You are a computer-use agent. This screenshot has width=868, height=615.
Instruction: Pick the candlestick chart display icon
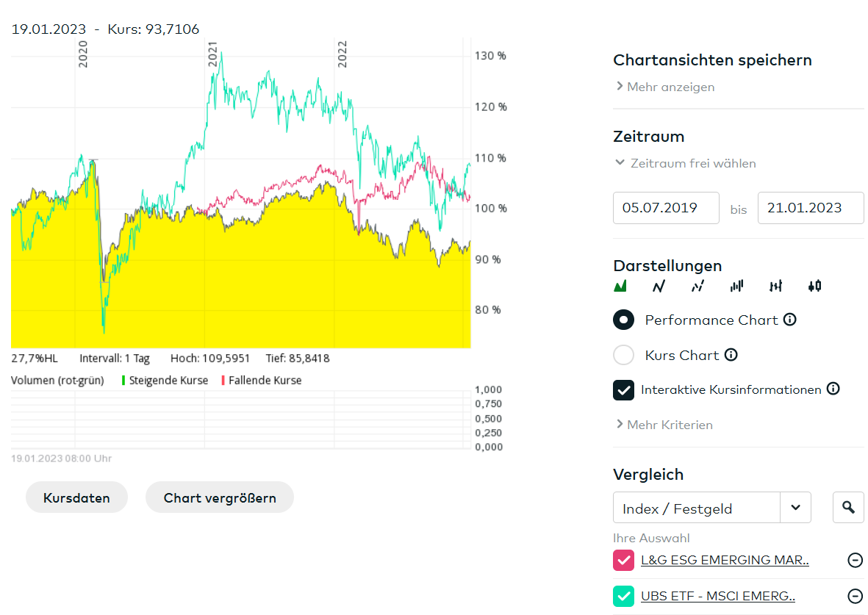[x=814, y=286]
